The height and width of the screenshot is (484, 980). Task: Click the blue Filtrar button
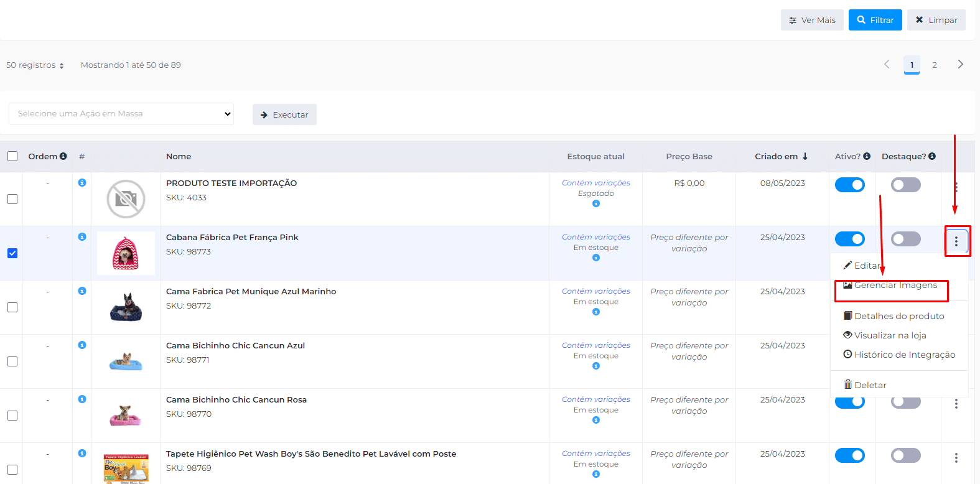pyautogui.click(x=875, y=20)
